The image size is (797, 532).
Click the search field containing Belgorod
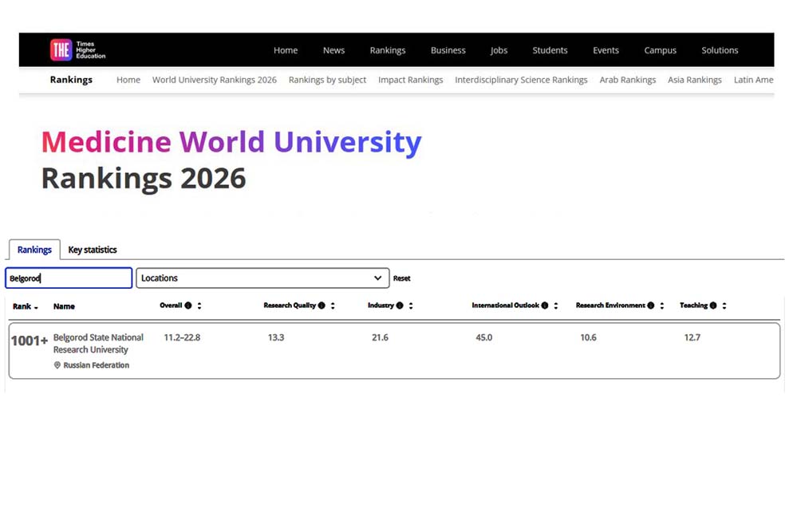69,278
